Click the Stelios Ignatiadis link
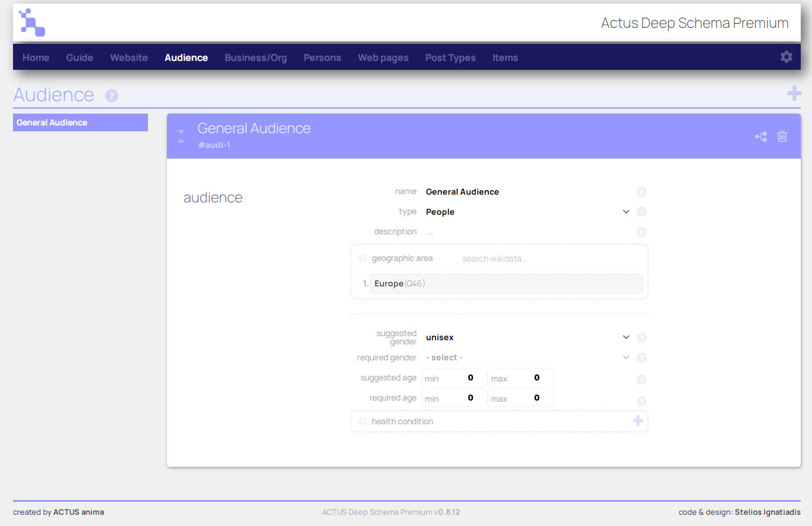812x526 pixels. tap(768, 512)
